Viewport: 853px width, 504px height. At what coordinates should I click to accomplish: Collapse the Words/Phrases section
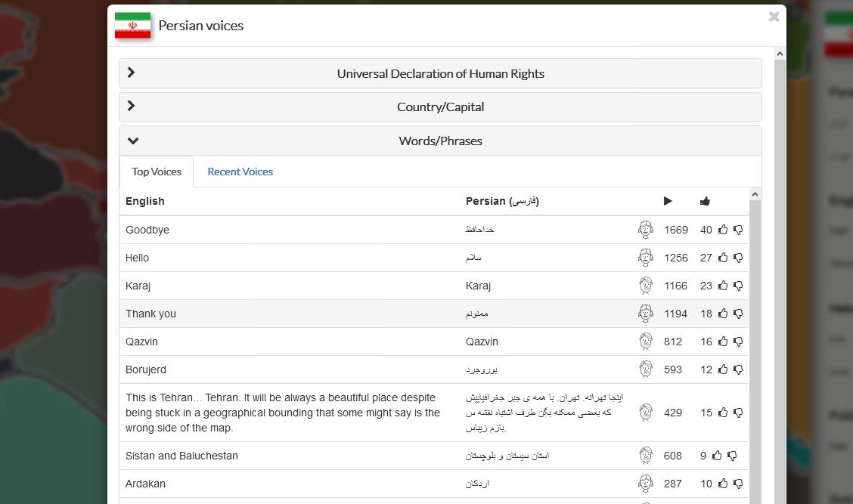point(440,141)
